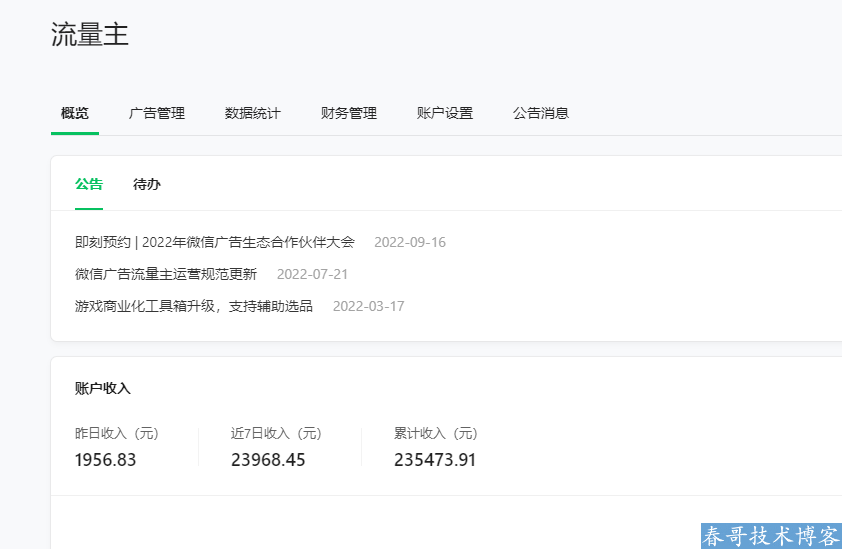Open the 广告管理 tab

pyautogui.click(x=157, y=113)
